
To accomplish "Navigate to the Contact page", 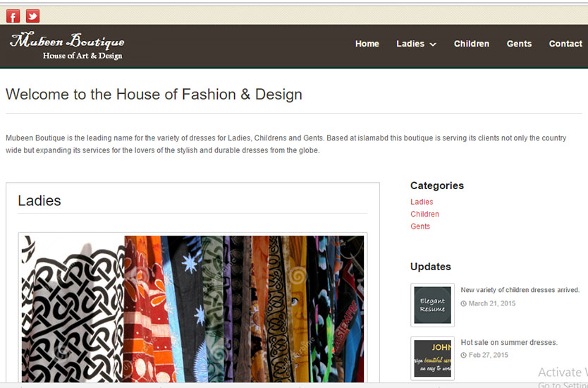I will tap(565, 44).
